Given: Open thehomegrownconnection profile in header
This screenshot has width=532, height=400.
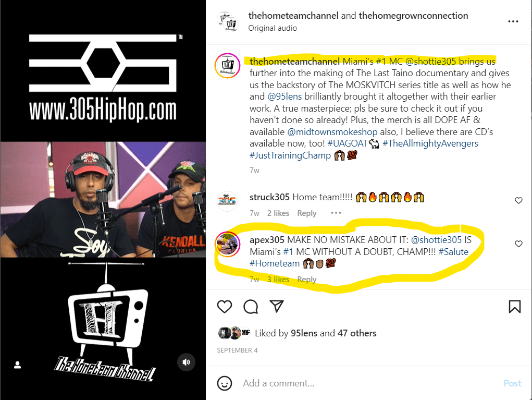Looking at the screenshot, I should tap(413, 16).
